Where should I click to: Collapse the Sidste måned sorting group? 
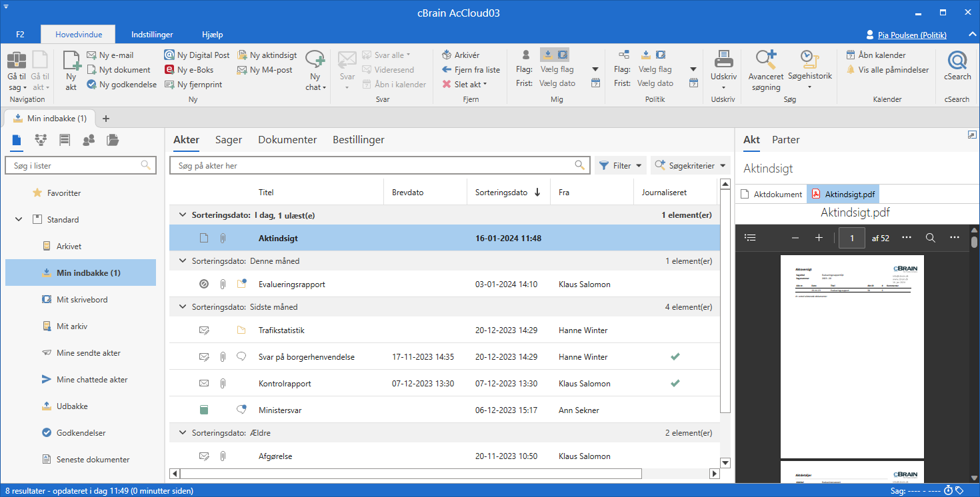tap(182, 307)
